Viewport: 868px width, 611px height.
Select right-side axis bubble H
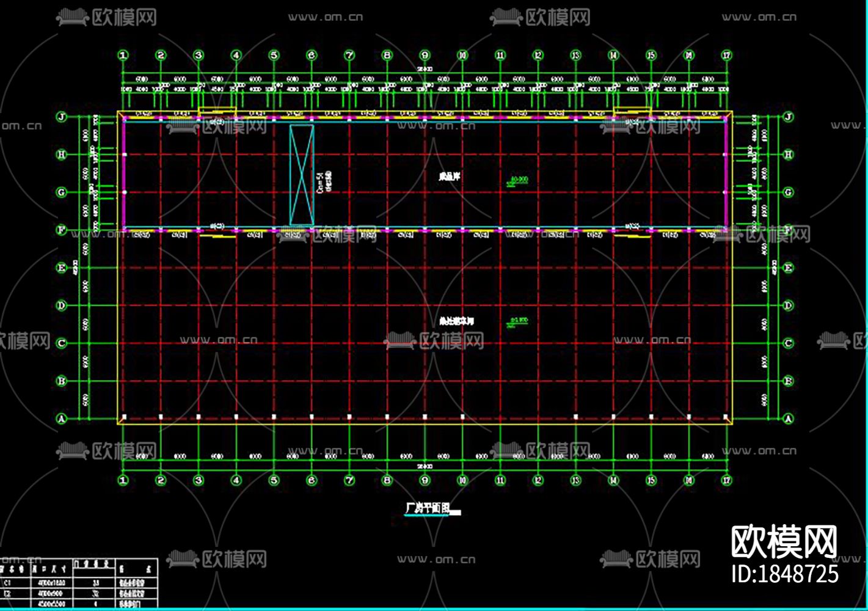click(x=788, y=155)
